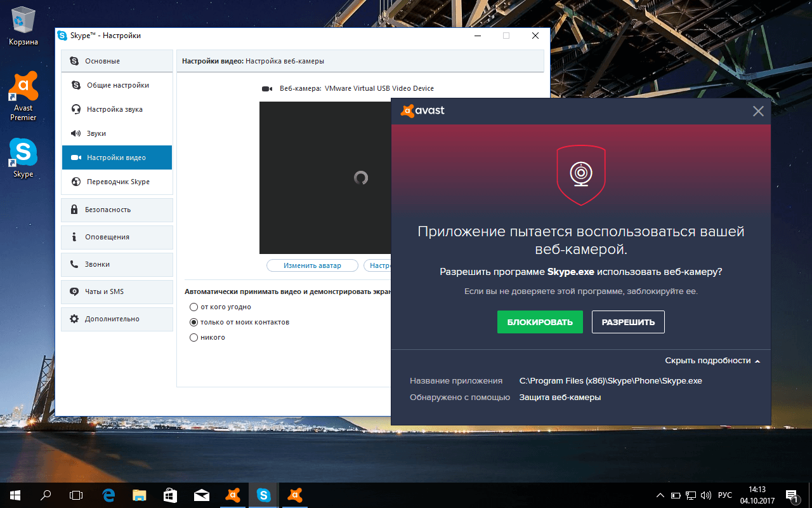Open the Mail app on the taskbar
This screenshot has height=508, width=812.
pos(202,495)
